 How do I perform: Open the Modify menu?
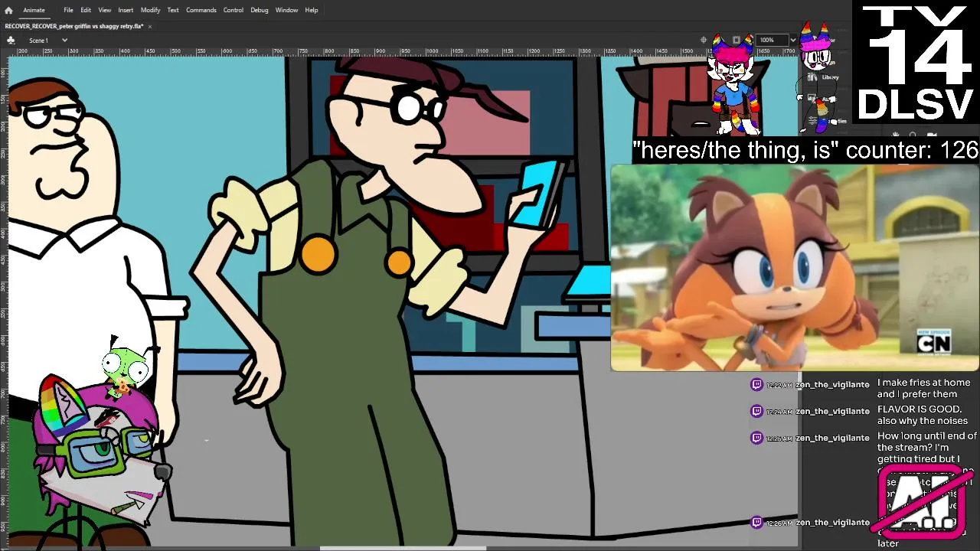150,10
